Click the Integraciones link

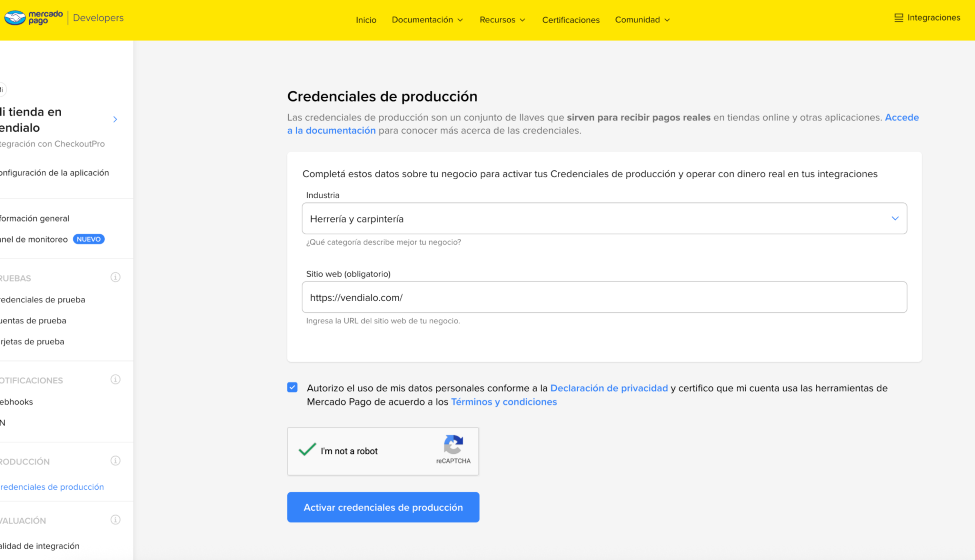(x=934, y=18)
